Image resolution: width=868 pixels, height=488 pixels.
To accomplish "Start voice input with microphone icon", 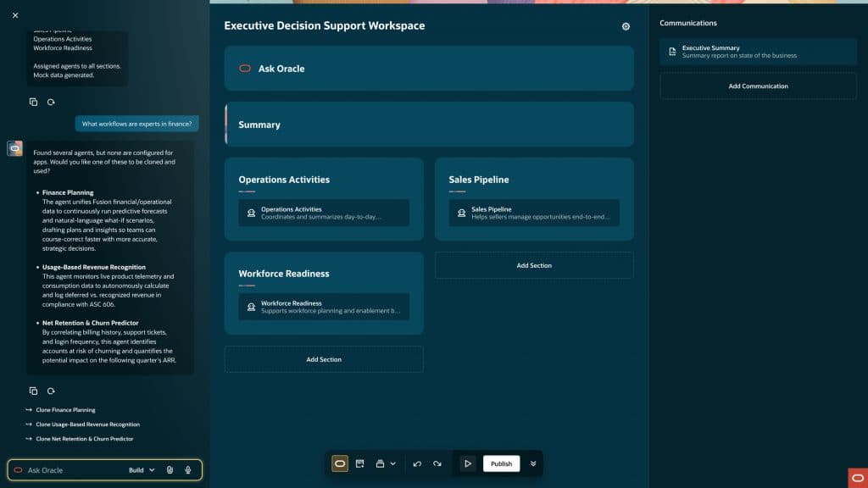I will point(188,470).
